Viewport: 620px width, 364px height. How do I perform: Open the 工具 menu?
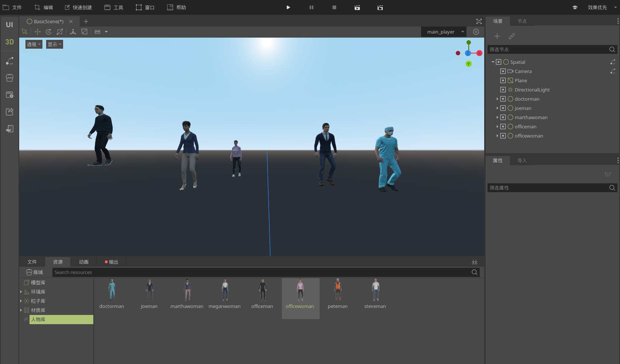[114, 7]
